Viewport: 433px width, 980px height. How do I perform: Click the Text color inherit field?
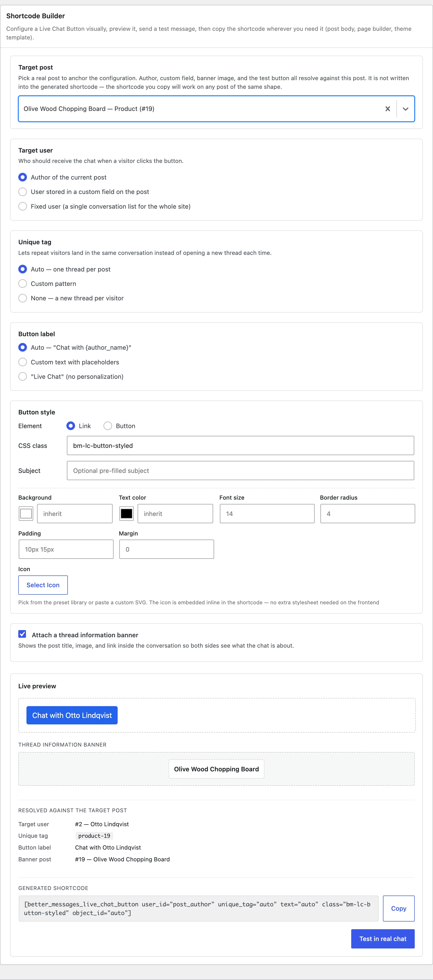(175, 514)
